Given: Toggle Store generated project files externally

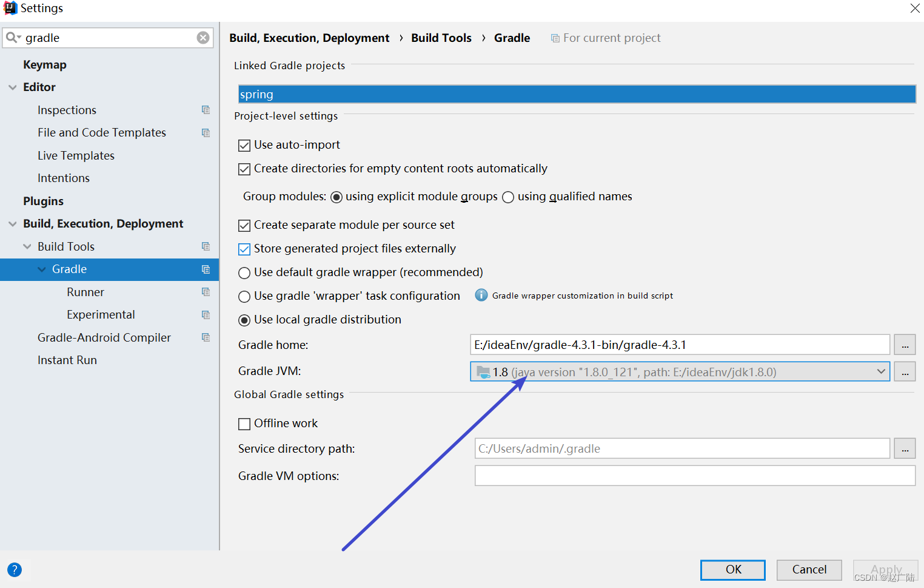Looking at the screenshot, I should tap(244, 249).
